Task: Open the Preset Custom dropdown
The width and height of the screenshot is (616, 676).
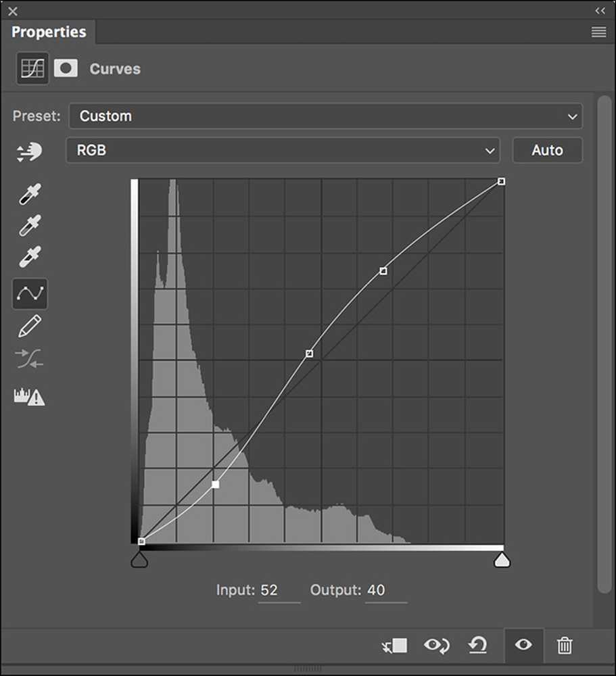Action: [326, 116]
